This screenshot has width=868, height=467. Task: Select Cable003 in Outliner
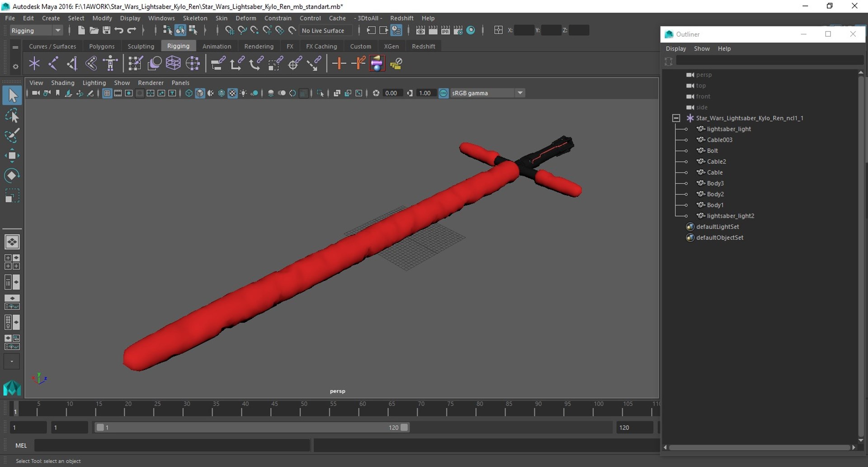coord(719,140)
